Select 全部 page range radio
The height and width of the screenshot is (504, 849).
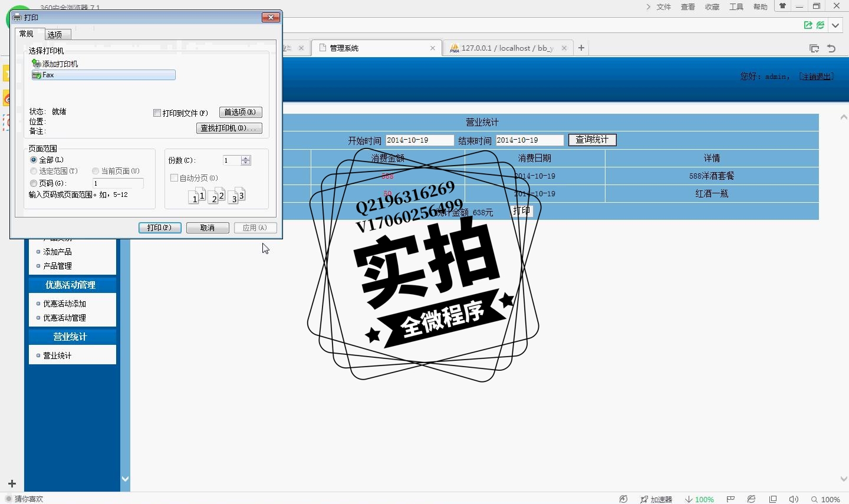click(34, 160)
